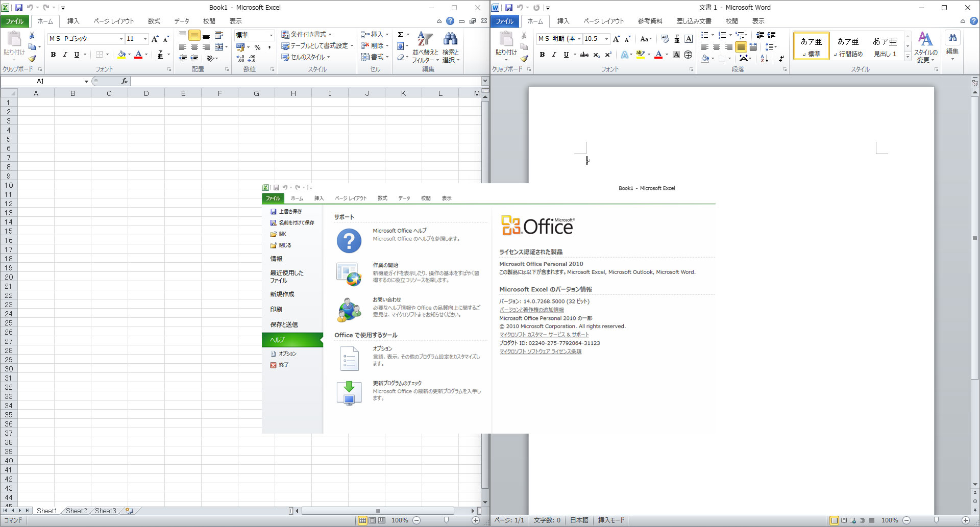980x527 pixels.
Task: Open Excel Sort & Filter (並べ替えとフィルター)
Action: pos(425,47)
